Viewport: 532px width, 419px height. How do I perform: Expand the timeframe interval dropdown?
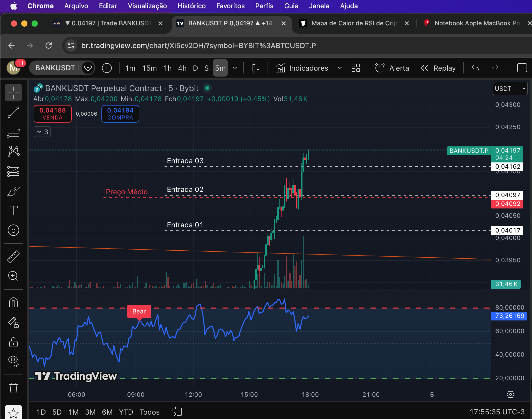point(235,68)
